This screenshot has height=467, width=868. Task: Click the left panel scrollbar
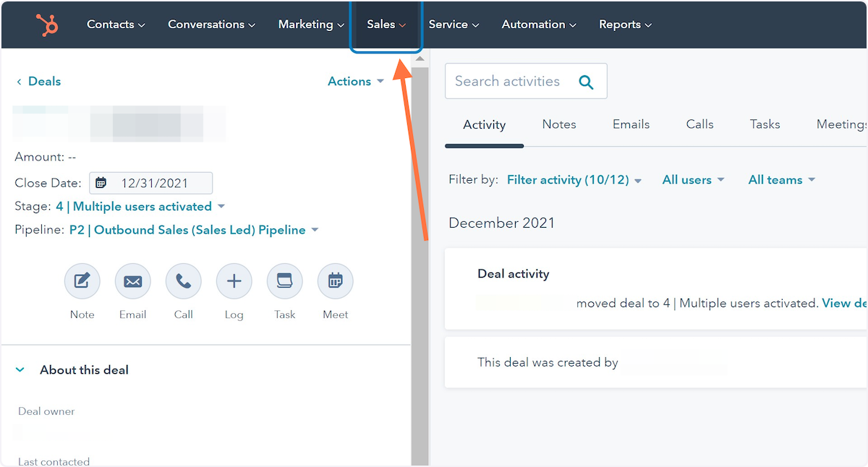pos(420,265)
